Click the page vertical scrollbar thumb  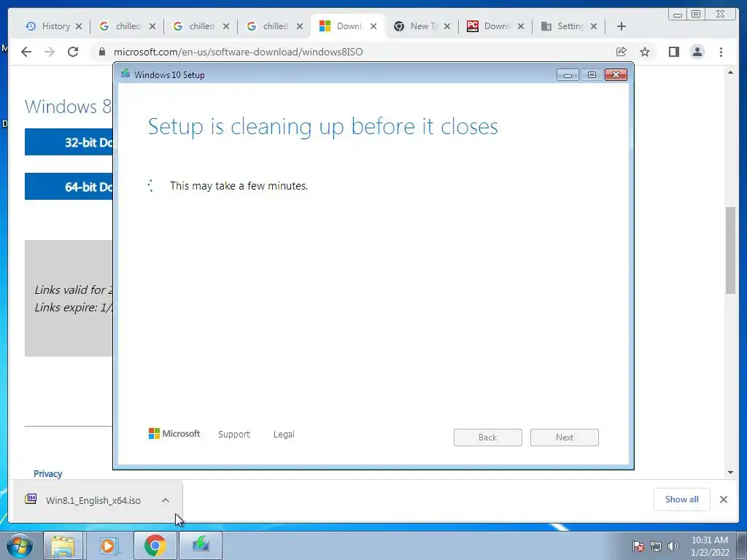click(730, 250)
